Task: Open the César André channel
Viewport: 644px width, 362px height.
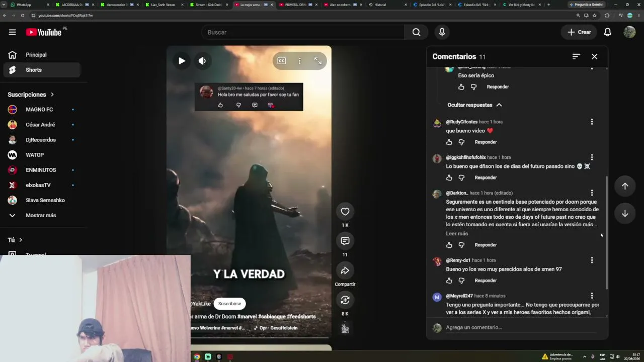Action: [x=42, y=125]
